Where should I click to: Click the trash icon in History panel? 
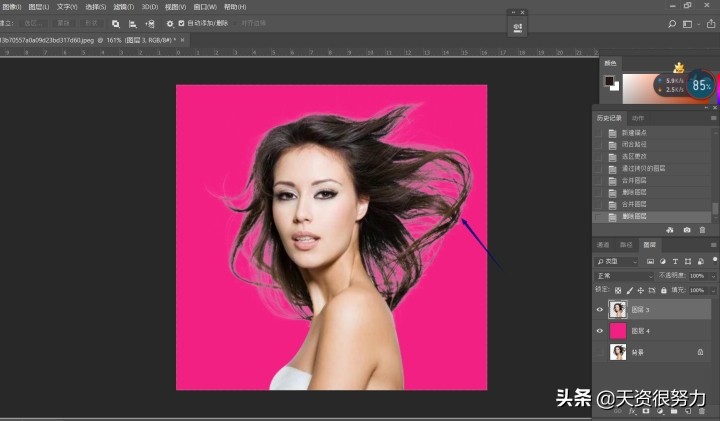702,230
